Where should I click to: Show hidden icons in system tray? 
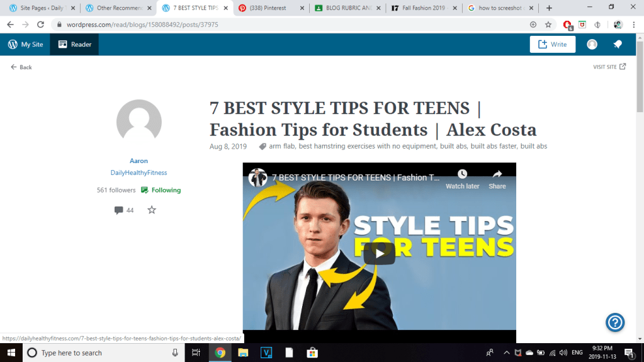point(506,353)
